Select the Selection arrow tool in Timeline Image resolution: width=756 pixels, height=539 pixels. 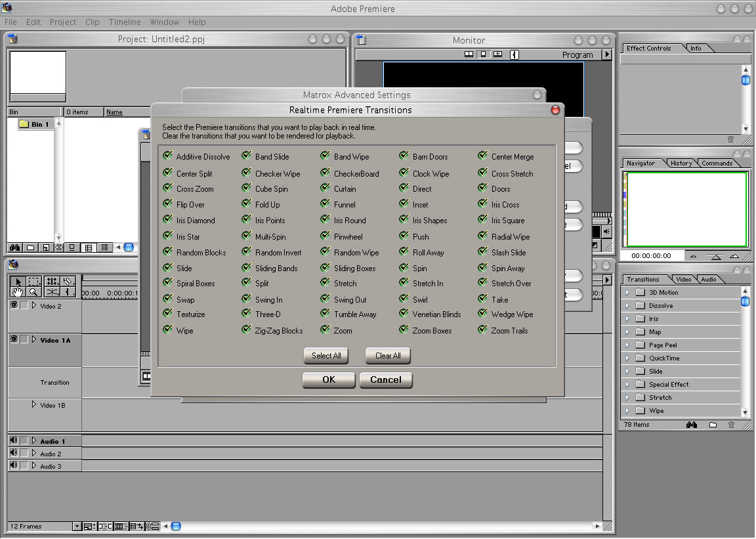[x=18, y=282]
